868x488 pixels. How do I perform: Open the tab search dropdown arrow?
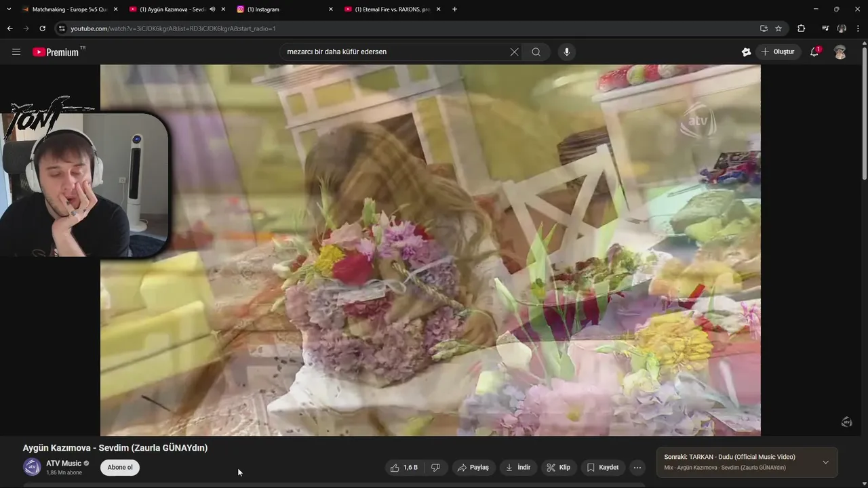9,9
